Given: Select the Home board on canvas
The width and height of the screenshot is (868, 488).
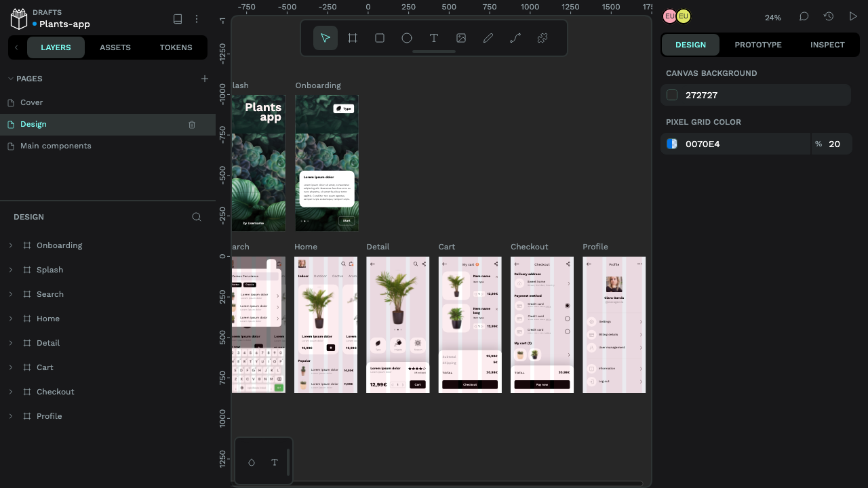Looking at the screenshot, I should [326, 325].
